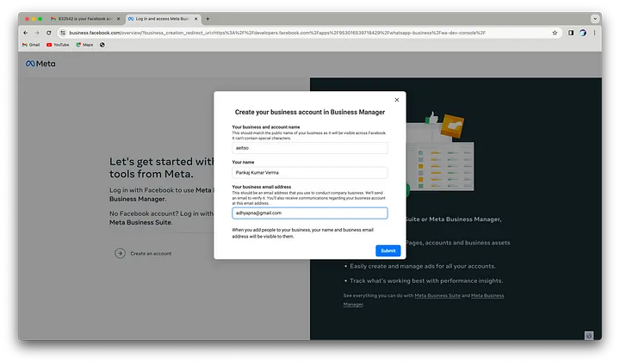
Task: Go back using the browser back arrow
Action: pyautogui.click(x=25, y=33)
